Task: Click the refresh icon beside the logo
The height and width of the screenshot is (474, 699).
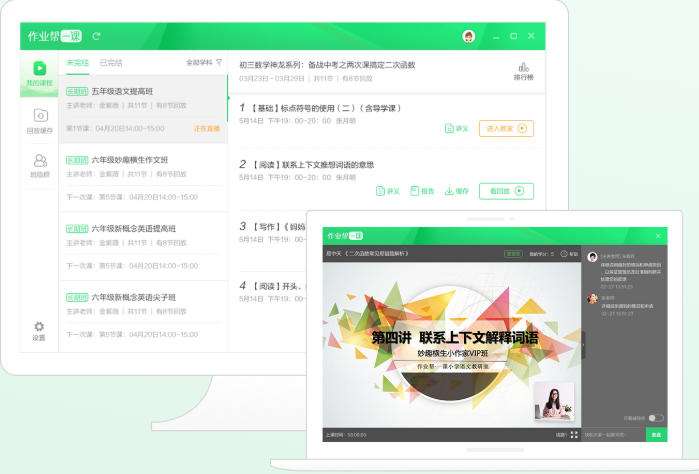Action: 97,36
